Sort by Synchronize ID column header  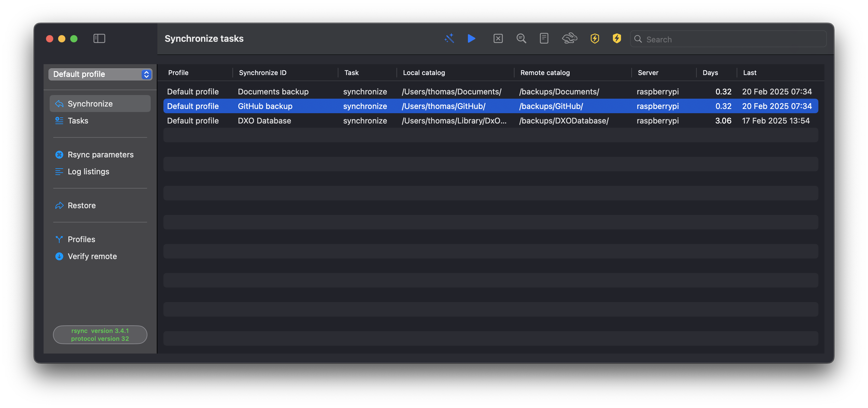click(x=262, y=73)
